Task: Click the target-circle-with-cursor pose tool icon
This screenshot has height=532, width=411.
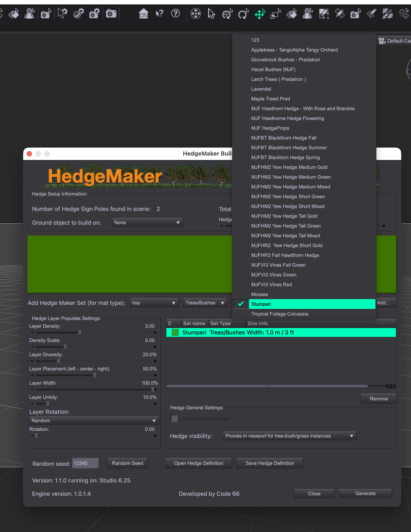Action: click(x=228, y=14)
